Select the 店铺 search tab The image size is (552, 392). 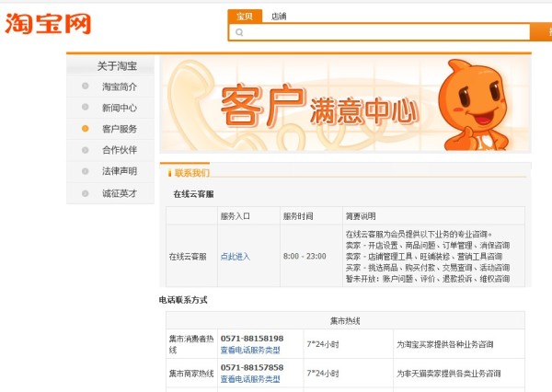279,17
